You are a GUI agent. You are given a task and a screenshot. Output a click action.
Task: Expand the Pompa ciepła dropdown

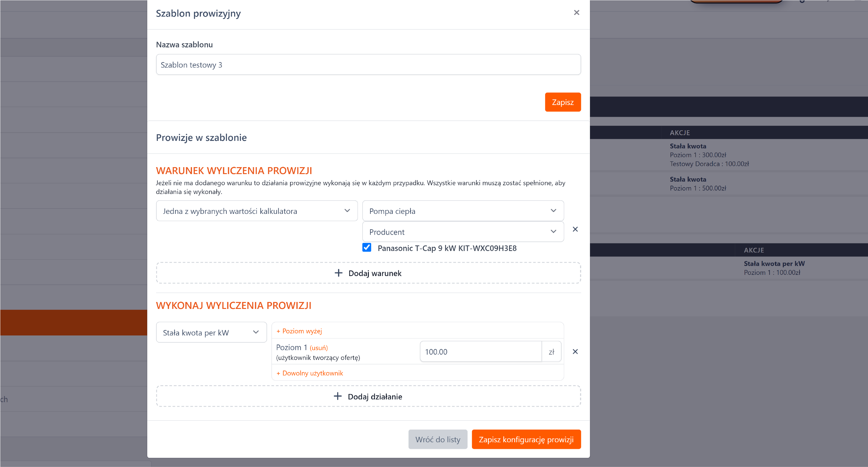click(x=463, y=211)
